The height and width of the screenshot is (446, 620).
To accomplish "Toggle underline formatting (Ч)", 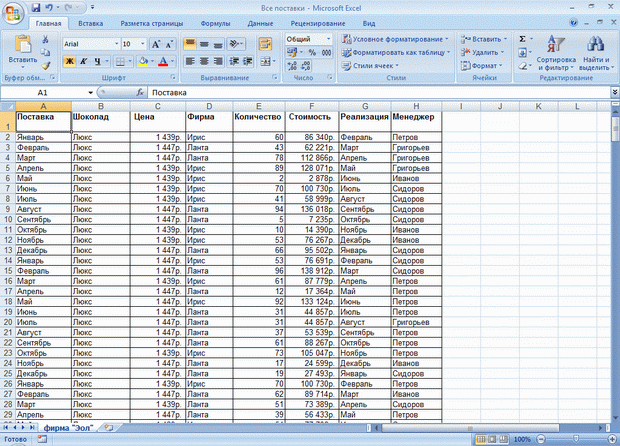I will (97, 61).
